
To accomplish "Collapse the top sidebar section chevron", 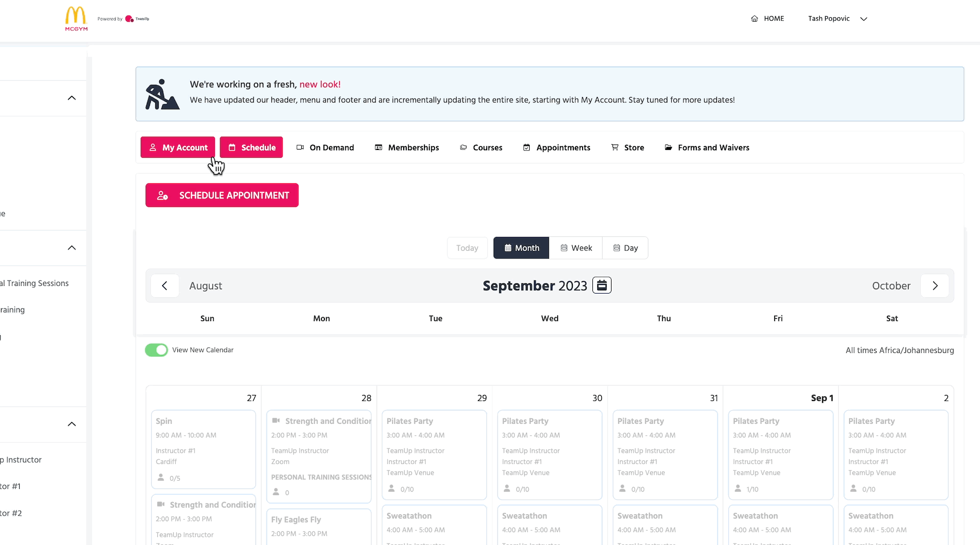I will [x=72, y=98].
